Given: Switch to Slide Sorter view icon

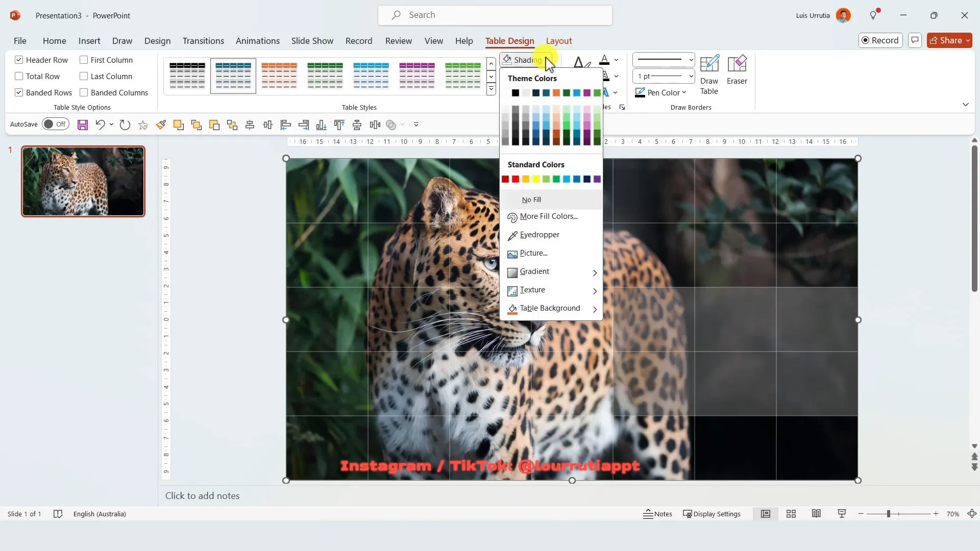Looking at the screenshot, I should 791,514.
